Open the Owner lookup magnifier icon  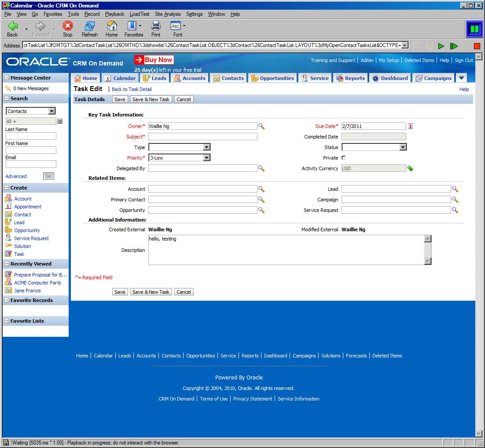pos(261,126)
